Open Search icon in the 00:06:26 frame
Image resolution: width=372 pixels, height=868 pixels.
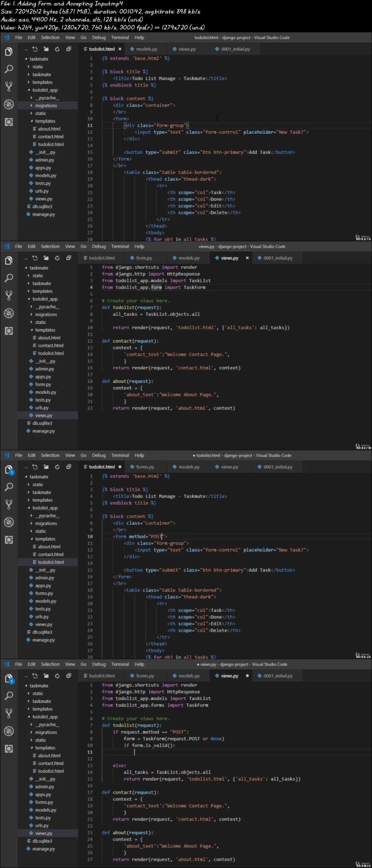pyautogui.click(x=9, y=487)
